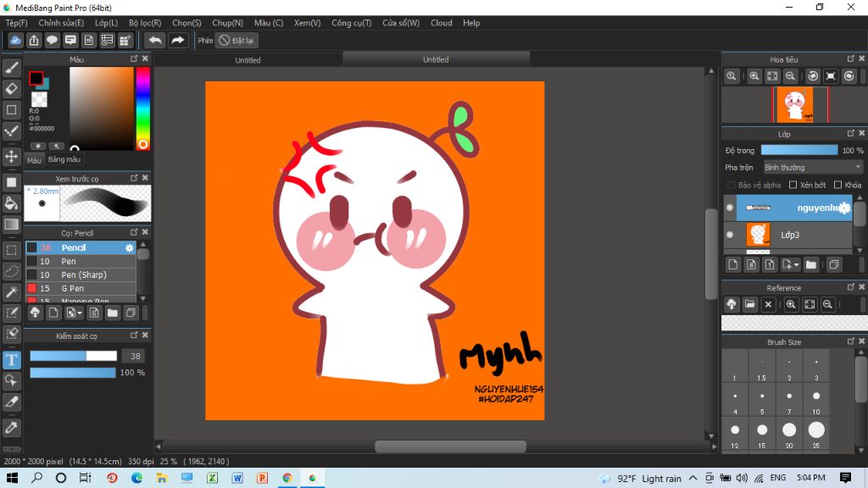This screenshot has height=488, width=868.
Task: Hide the Lớp3 layer
Action: pos(730,234)
